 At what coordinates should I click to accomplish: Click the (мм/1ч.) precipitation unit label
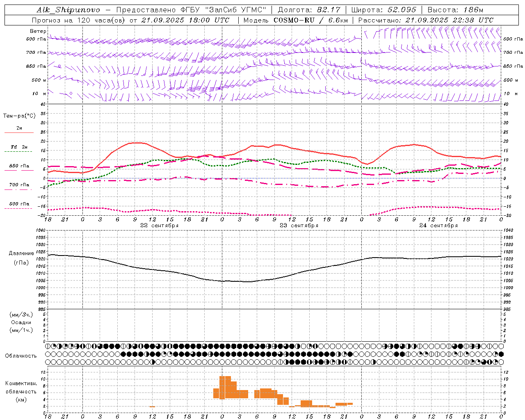[x=21, y=330]
